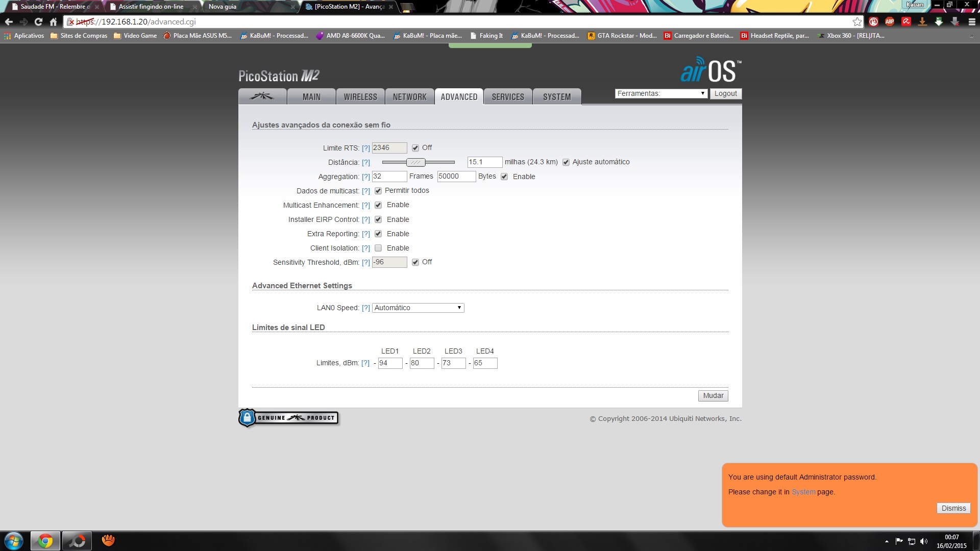Click the Chrome reload page icon
980x551 pixels.
pos(38,22)
